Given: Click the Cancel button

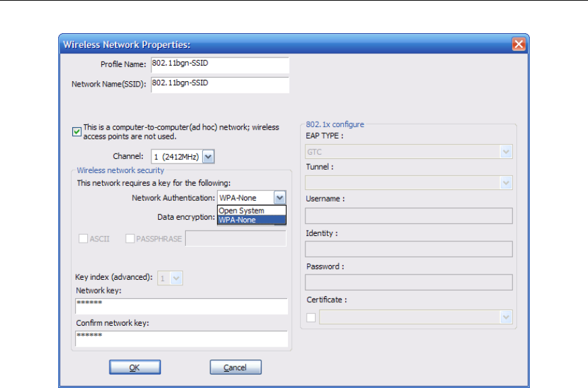Looking at the screenshot, I should 235,367.
